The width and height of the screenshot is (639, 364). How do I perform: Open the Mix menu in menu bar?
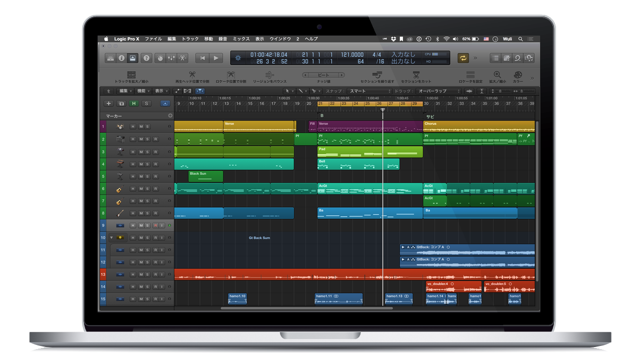tap(241, 39)
